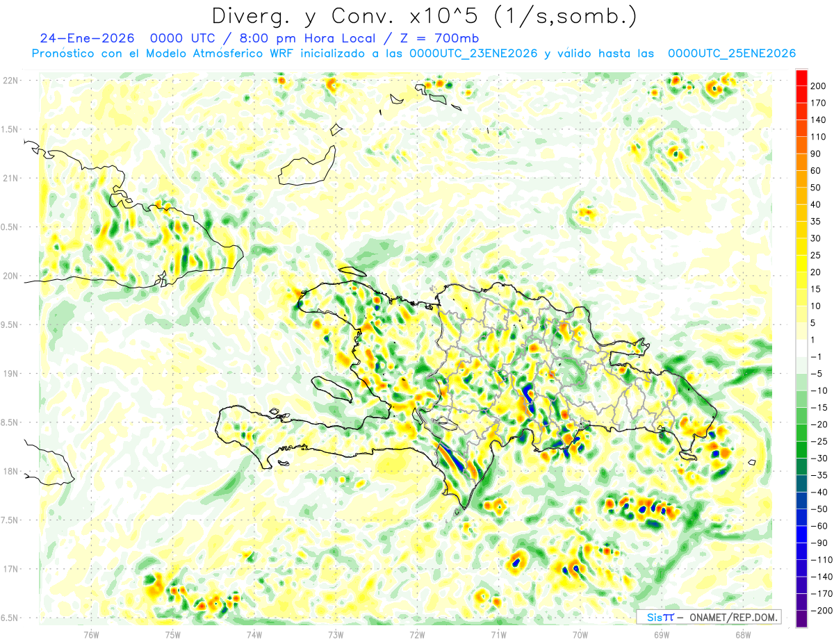Click the '0.5N' latitude label
This screenshot has height=644, width=834.
(x=10, y=227)
